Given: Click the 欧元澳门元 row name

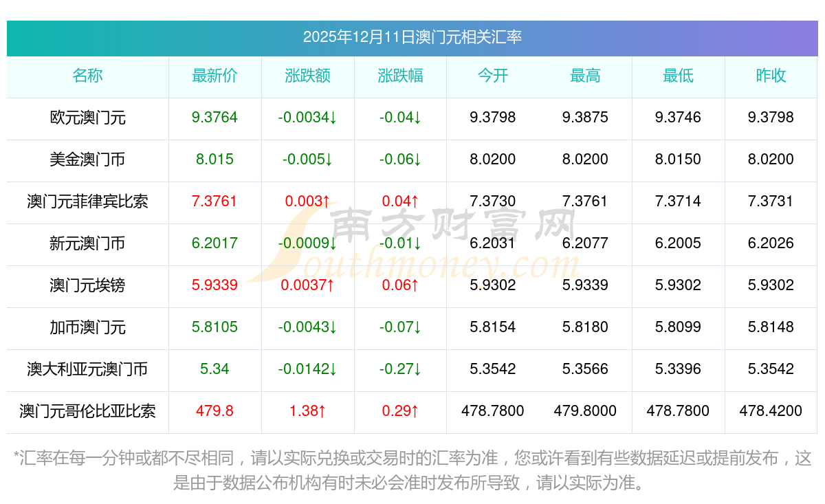Looking at the screenshot, I should (87, 118).
